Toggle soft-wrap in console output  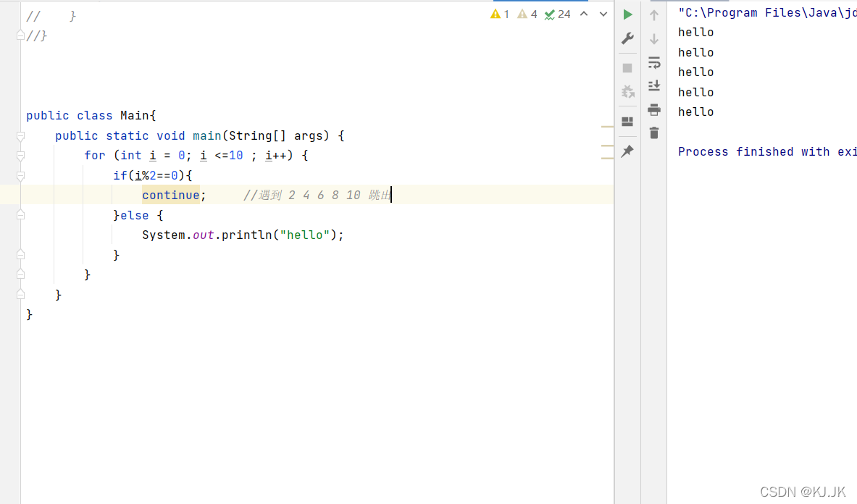click(653, 63)
